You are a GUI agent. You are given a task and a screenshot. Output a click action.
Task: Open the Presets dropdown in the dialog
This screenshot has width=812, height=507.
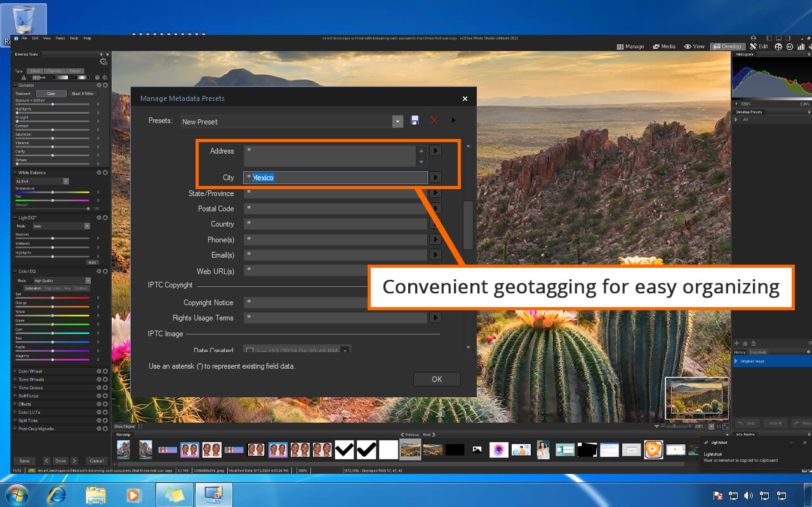click(x=397, y=121)
